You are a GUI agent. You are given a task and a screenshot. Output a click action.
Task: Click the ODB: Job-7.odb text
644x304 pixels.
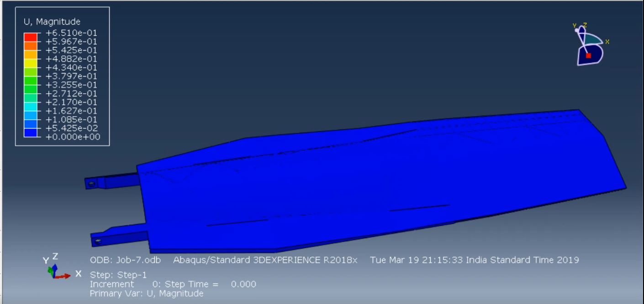(125, 260)
